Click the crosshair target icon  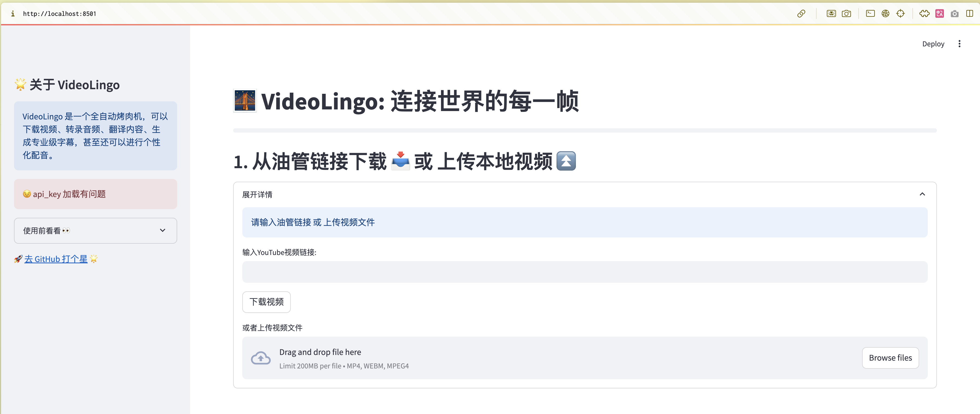pos(901,14)
